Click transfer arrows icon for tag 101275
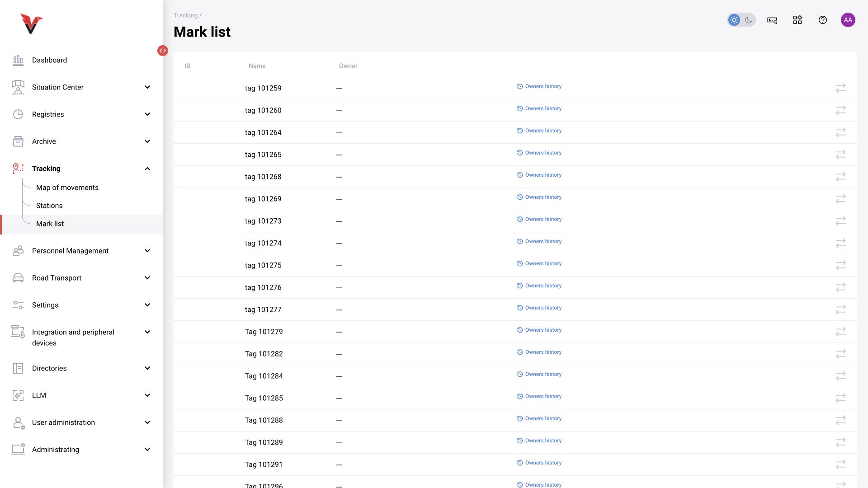Viewport: 868px width, 488px height. [x=841, y=265]
